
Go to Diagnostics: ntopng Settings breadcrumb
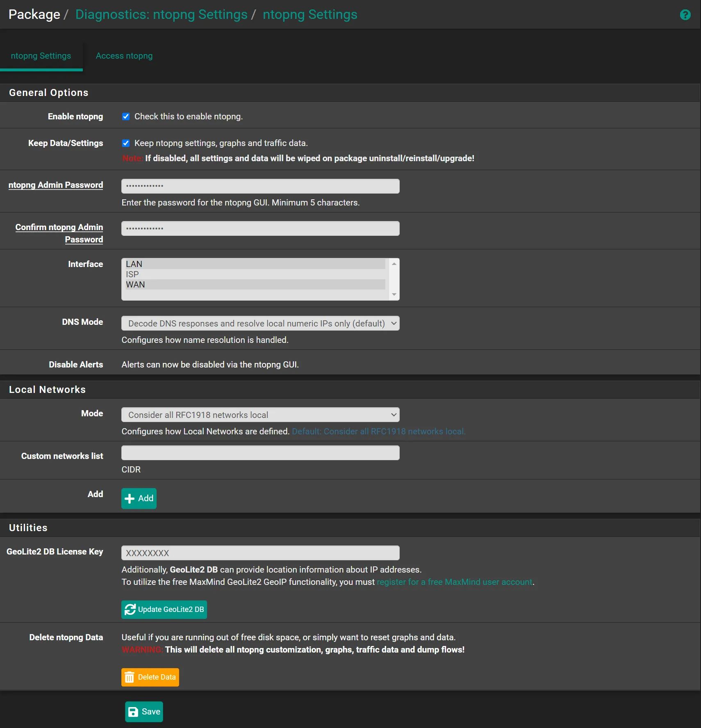[161, 14]
